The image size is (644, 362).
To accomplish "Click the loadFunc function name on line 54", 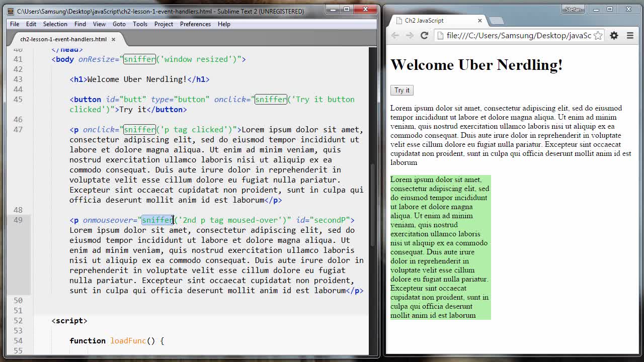I will [x=128, y=340].
